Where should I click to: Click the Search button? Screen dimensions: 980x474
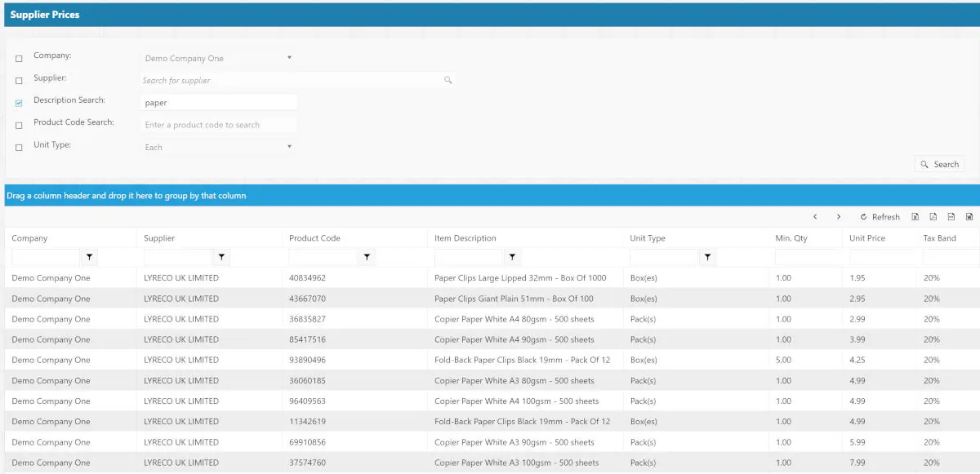click(x=940, y=164)
